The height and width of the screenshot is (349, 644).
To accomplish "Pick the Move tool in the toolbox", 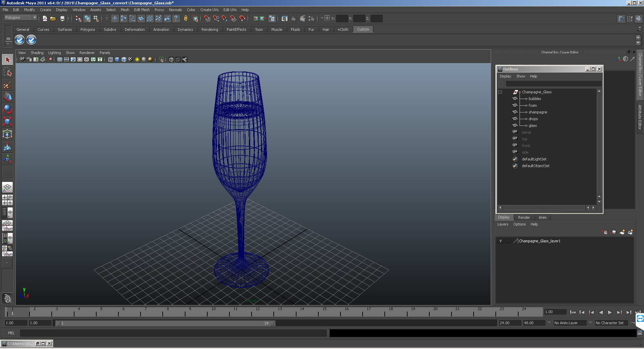I will pyautogui.click(x=7, y=97).
